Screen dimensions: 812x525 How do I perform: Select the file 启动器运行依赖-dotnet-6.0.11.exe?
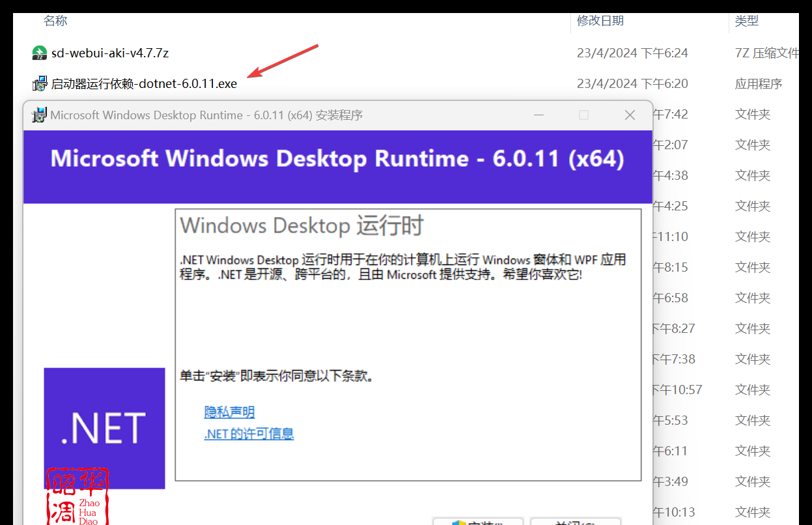(x=144, y=83)
